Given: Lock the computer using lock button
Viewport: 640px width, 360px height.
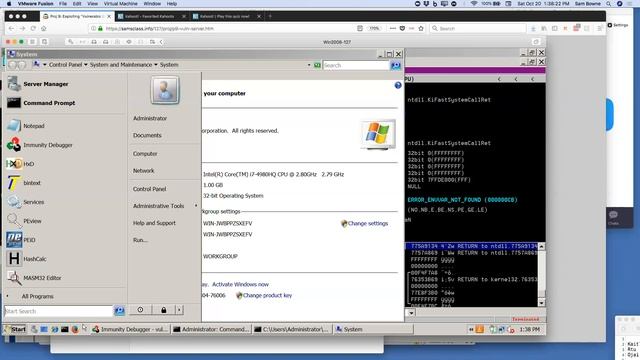Looking at the screenshot, I should [164, 310].
